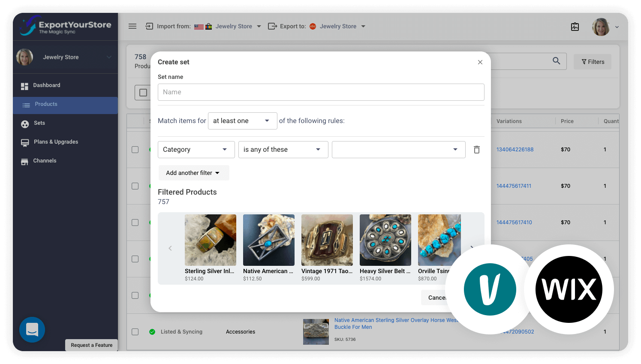Open SKU link 134064226188
Screen dimensions: 641x364
[515, 149]
